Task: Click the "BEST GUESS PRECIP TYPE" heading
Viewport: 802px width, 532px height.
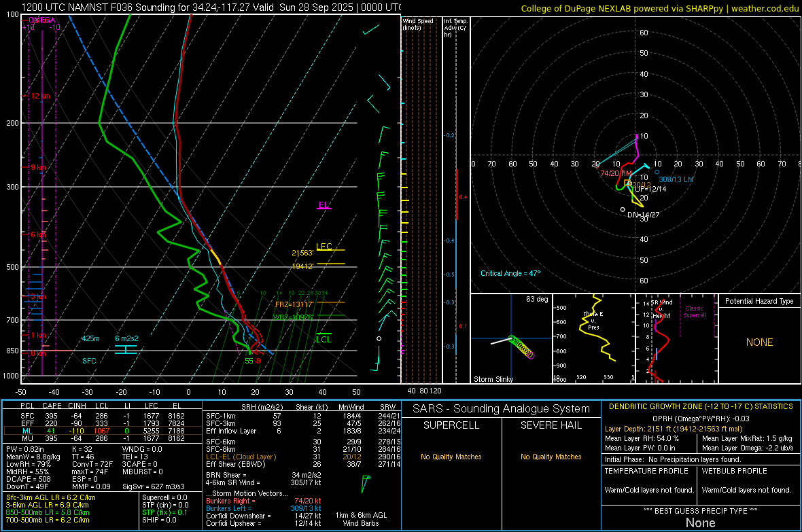Action: point(701,510)
